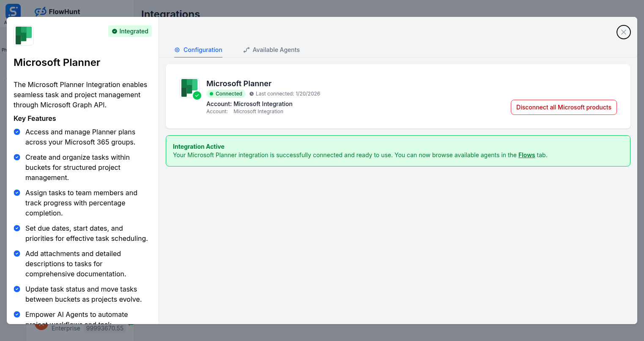Click the Enterprise credit balance display
The image size is (644, 341).
pos(104,328)
